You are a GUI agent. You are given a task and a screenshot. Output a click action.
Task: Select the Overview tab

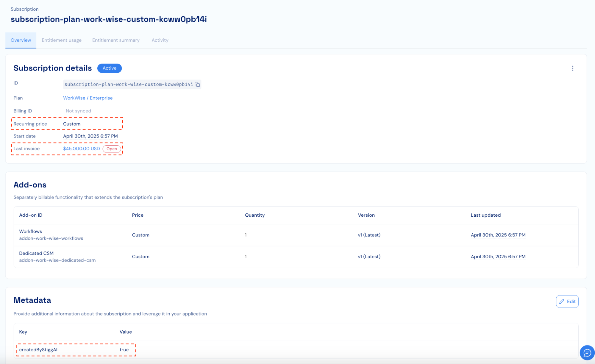21,40
